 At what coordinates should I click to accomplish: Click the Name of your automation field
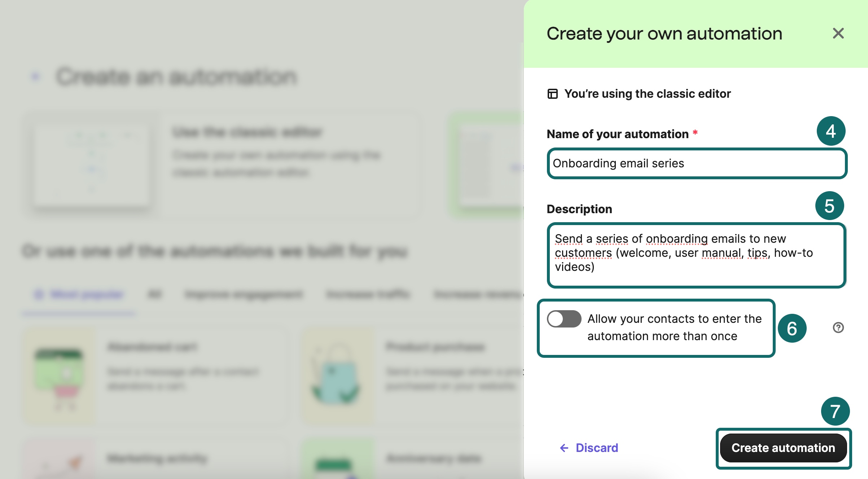point(697,163)
